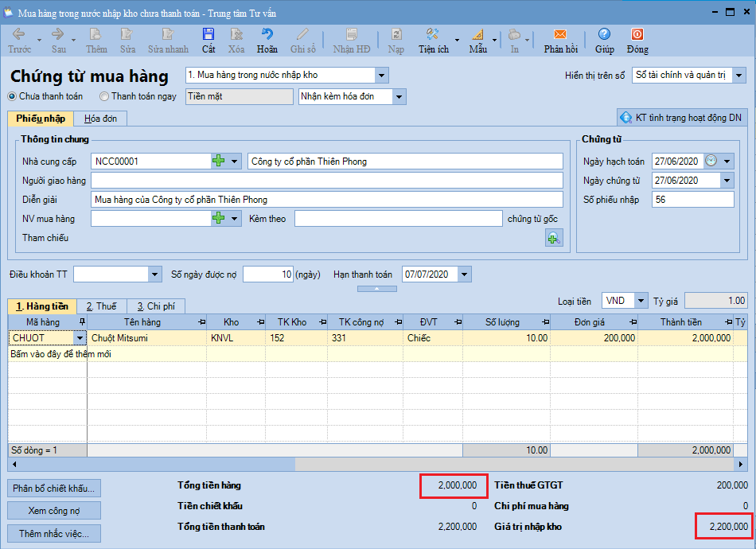
Task: Send feedback via Phản hồi icon
Action: (x=560, y=34)
